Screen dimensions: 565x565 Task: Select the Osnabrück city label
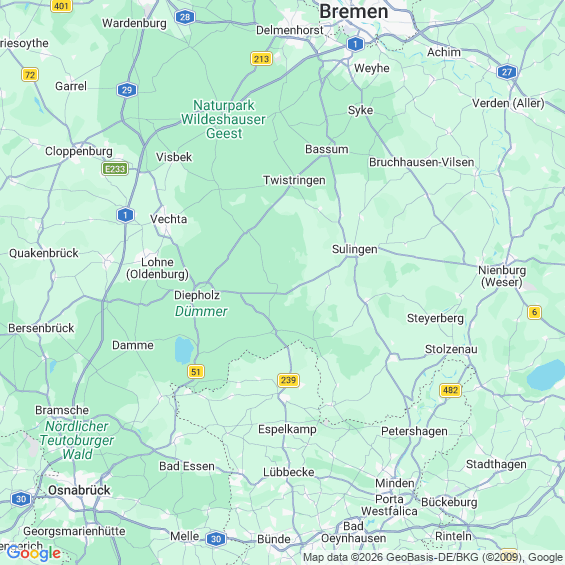pyautogui.click(x=79, y=490)
